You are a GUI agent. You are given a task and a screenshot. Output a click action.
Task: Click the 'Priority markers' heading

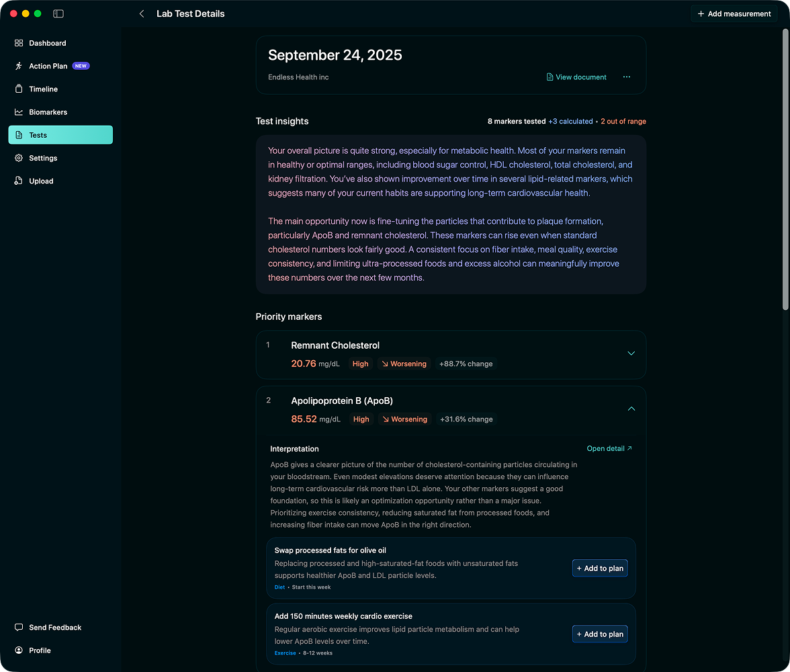(x=289, y=317)
